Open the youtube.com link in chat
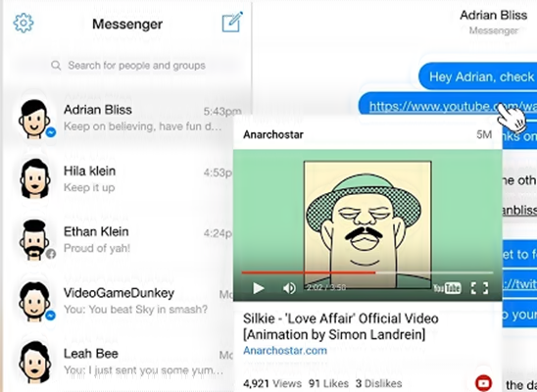Screen dimensions: 537x392 click(x=453, y=107)
